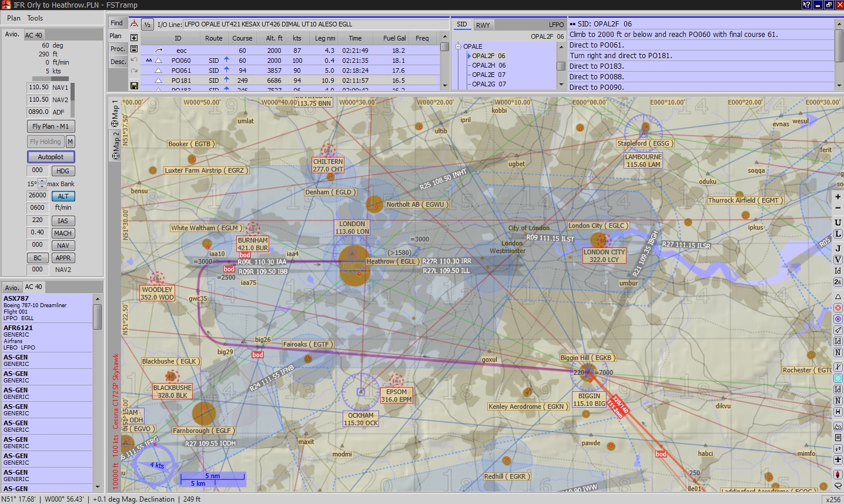
Task: Toggle the terrain mountain icon in map toolbar
Action: (838, 426)
